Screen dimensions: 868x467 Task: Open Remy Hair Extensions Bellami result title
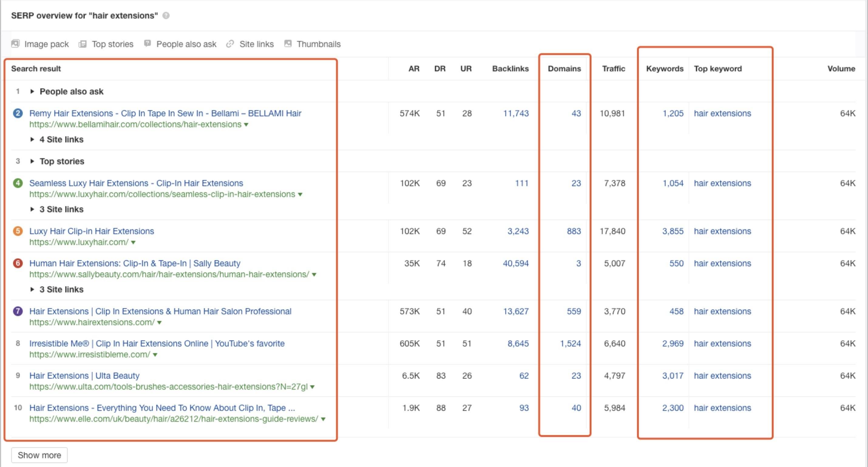click(165, 113)
